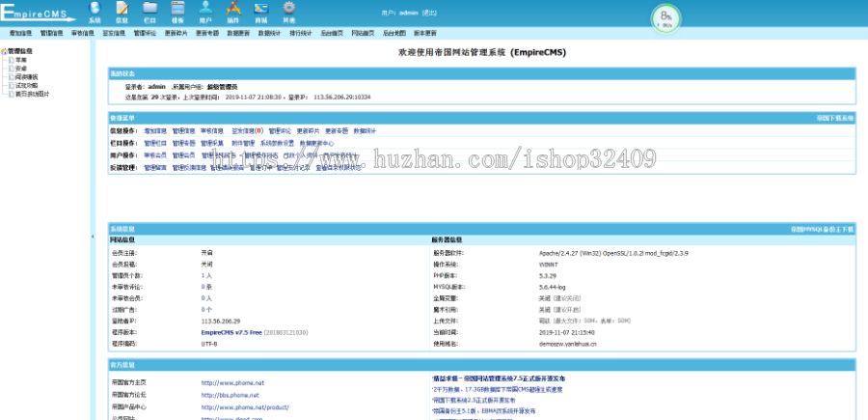Screen dimensions: 868x420
Task: Click the page icon next to 首页滚动图片
Action: coord(11,95)
